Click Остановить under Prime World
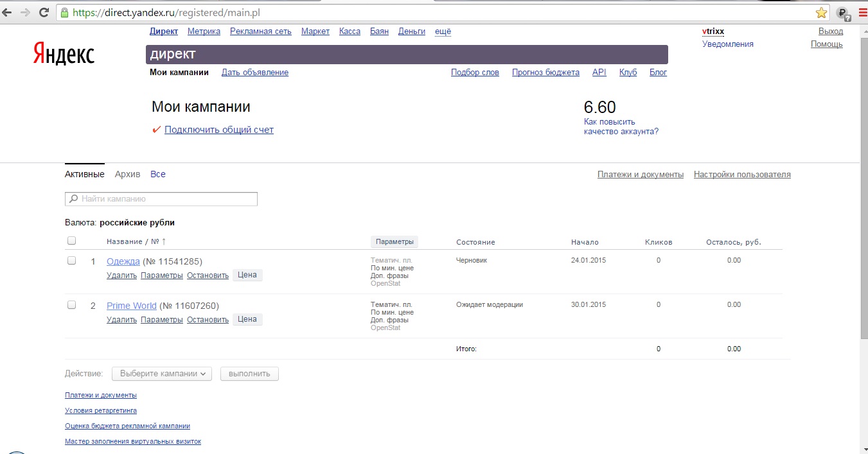868x454 pixels. 208,319
